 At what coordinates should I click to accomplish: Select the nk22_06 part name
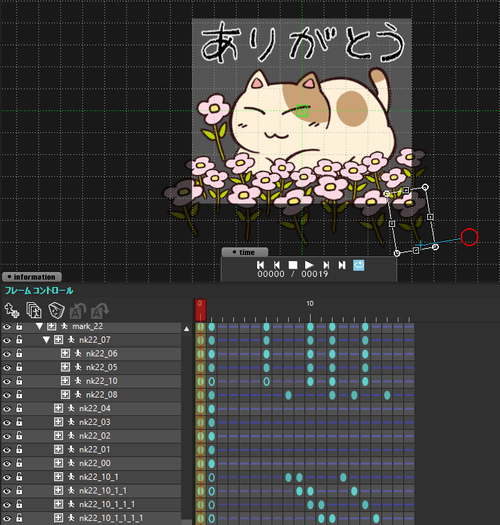click(x=102, y=354)
